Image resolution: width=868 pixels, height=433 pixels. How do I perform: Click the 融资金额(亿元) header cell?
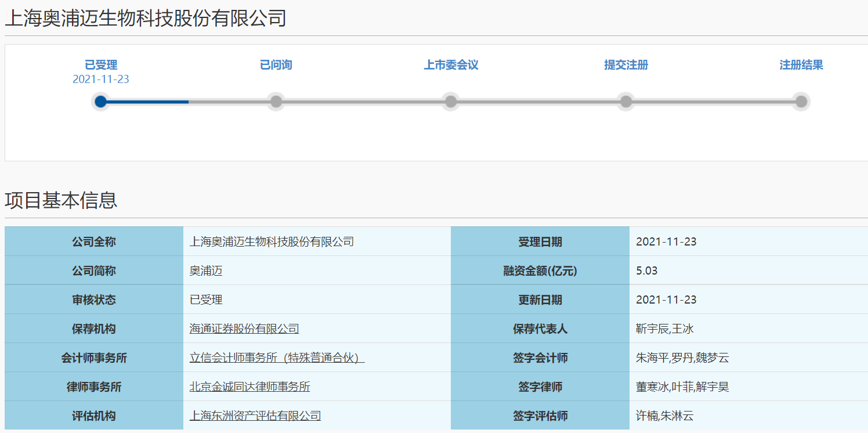point(540,270)
